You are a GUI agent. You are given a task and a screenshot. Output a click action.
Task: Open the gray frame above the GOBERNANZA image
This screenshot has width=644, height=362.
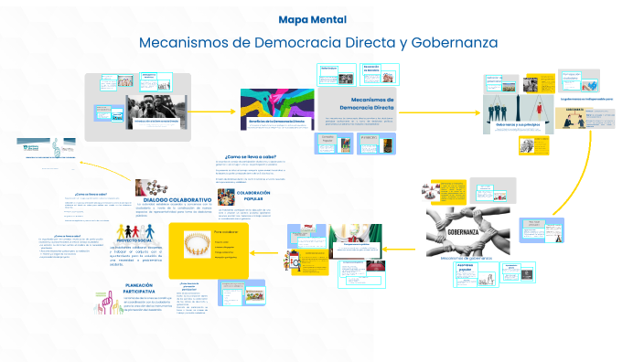click(x=493, y=190)
